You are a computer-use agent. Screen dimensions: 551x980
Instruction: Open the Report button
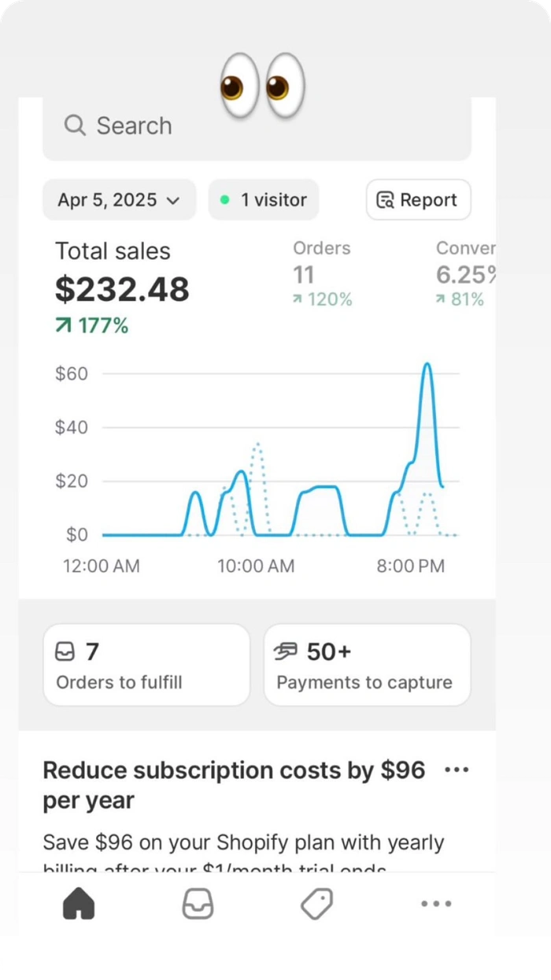click(419, 200)
